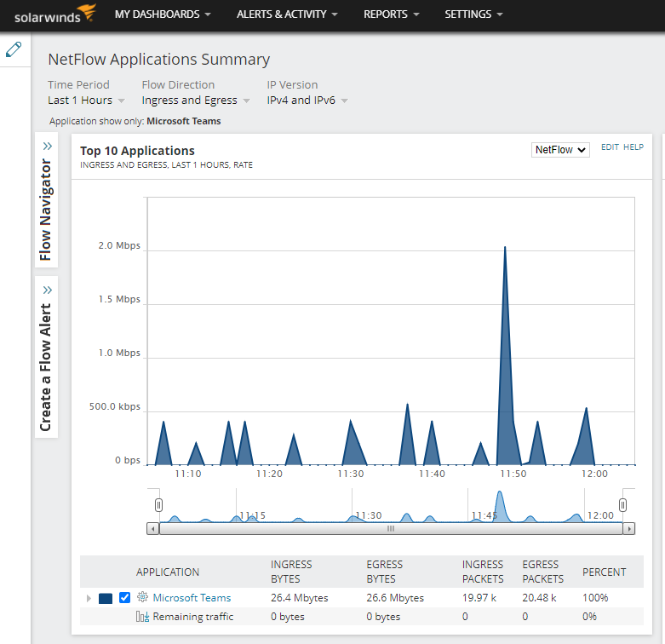The width and height of the screenshot is (665, 644).
Task: Click the pencil customize page icon
Action: pos(14,49)
